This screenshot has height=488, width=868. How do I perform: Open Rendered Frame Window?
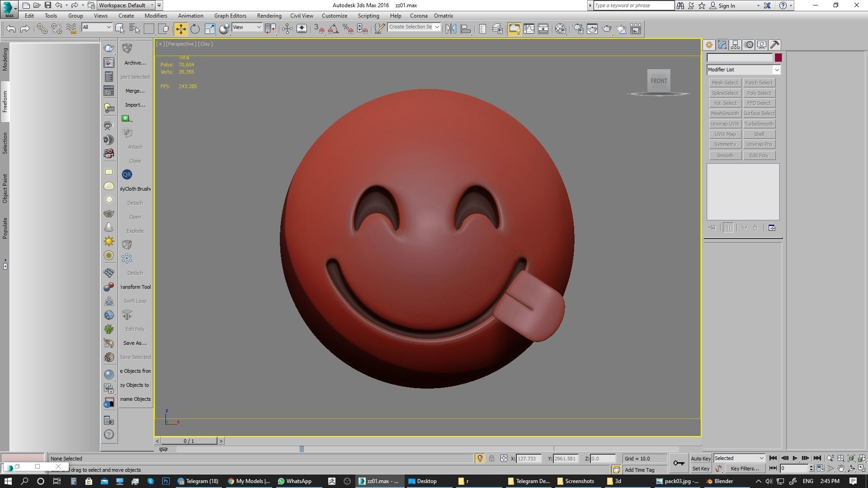(592, 29)
